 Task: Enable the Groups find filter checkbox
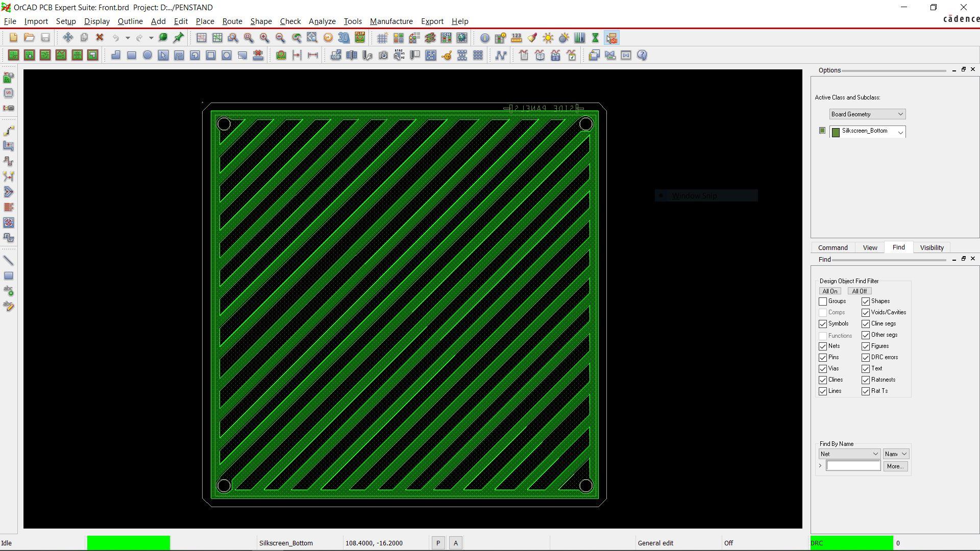pyautogui.click(x=823, y=302)
